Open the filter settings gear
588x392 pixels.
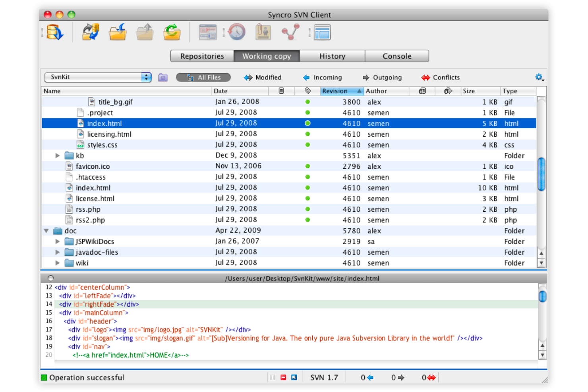pyautogui.click(x=539, y=77)
